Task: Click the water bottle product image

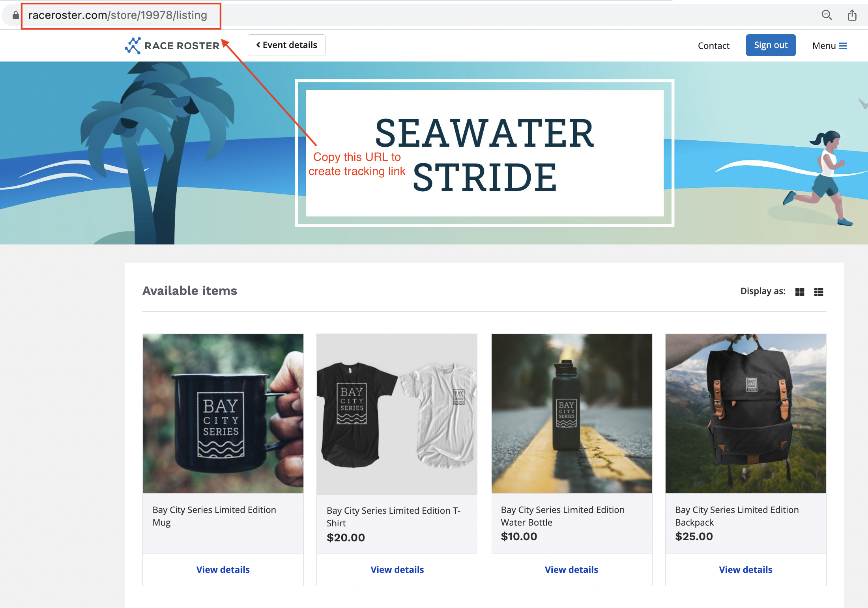Action: (x=571, y=414)
